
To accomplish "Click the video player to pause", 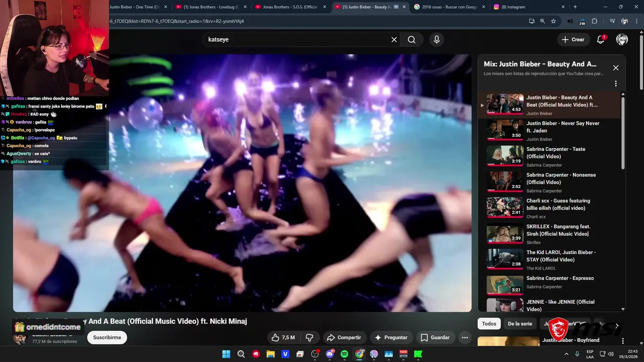I will (x=242, y=183).
